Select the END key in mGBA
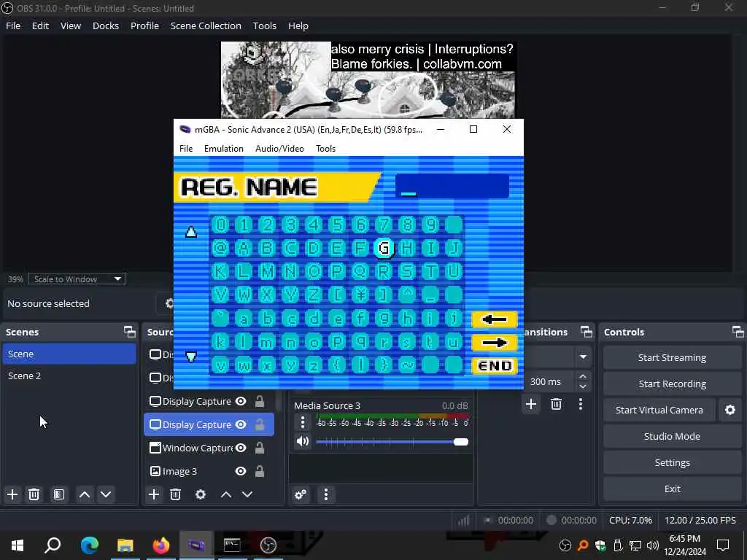The image size is (747, 560). click(x=494, y=366)
